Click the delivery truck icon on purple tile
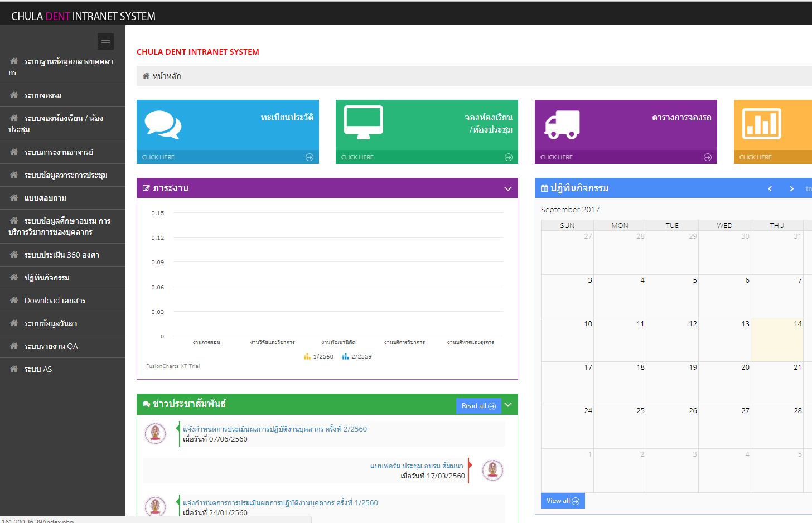Screen dimensions: 812x523 click(x=562, y=124)
